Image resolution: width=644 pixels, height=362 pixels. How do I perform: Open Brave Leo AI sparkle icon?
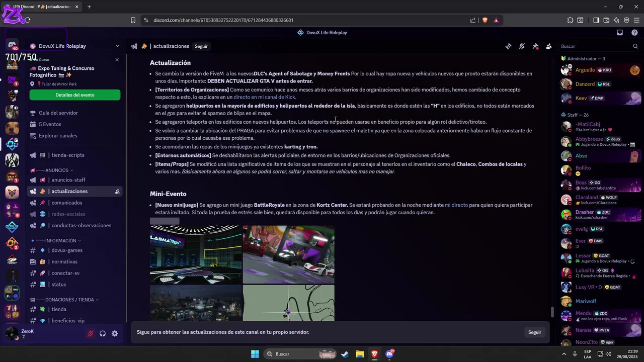coord(616,20)
